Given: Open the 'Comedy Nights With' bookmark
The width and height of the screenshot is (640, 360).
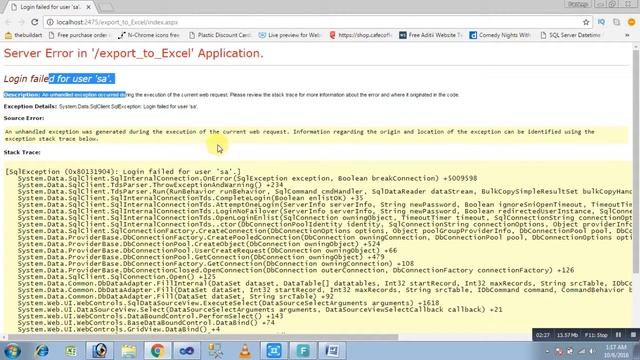Looking at the screenshot, I should pos(500,35).
